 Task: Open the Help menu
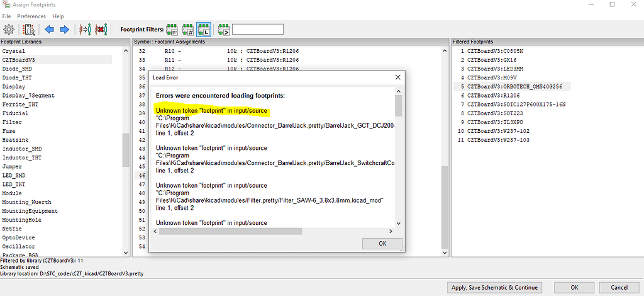(x=58, y=16)
